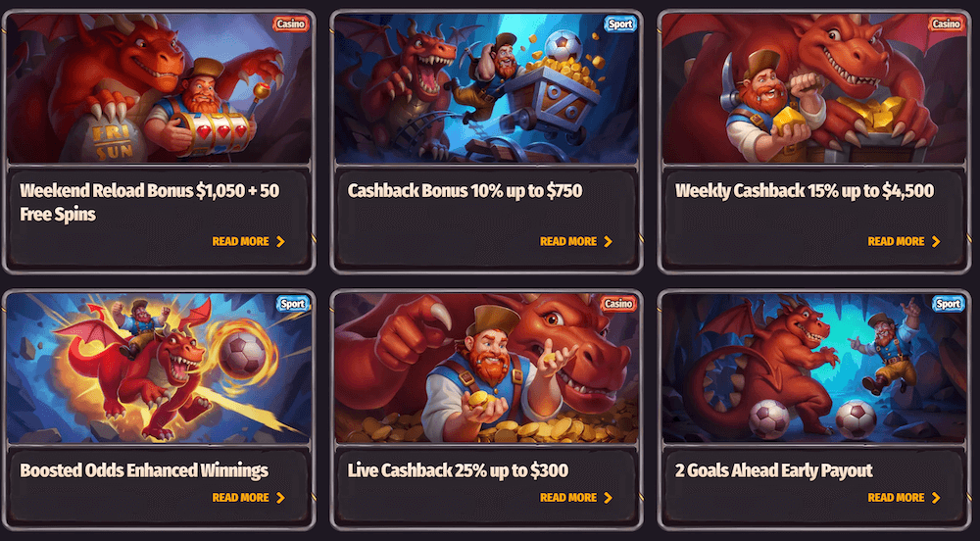Select the dragon riding Boosted Odds image
Image resolution: width=980 pixels, height=541 pixels.
159,368
